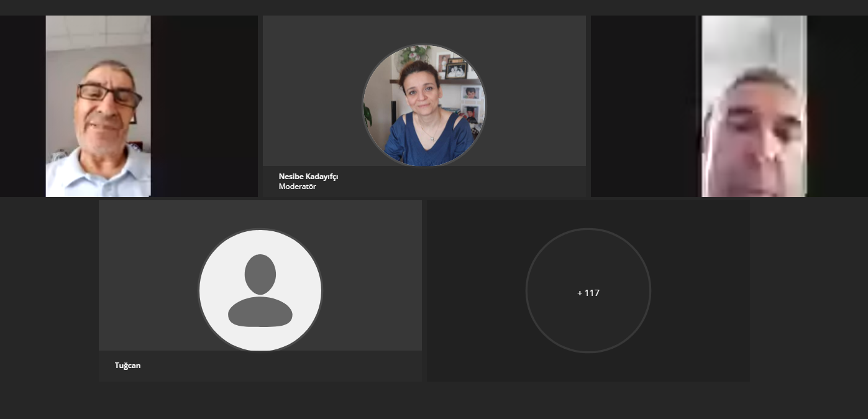
Task: Select the blurry video feed on the right
Action: point(754,106)
